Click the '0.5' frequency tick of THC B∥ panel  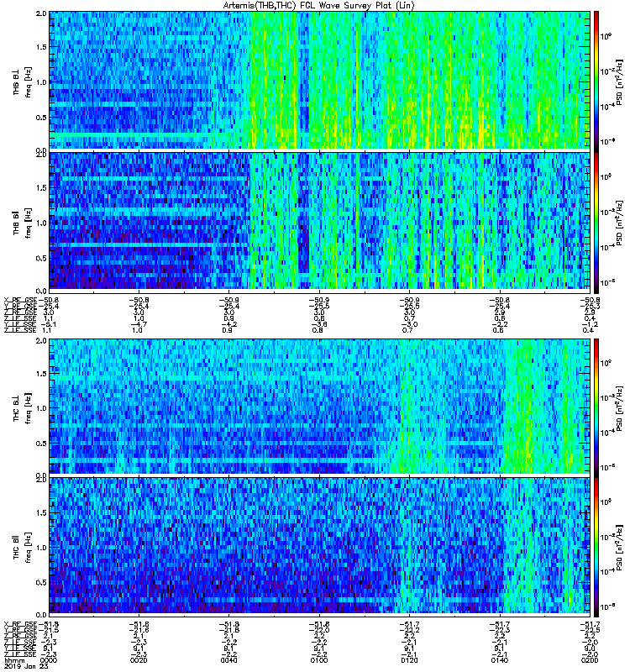[x=41, y=582]
